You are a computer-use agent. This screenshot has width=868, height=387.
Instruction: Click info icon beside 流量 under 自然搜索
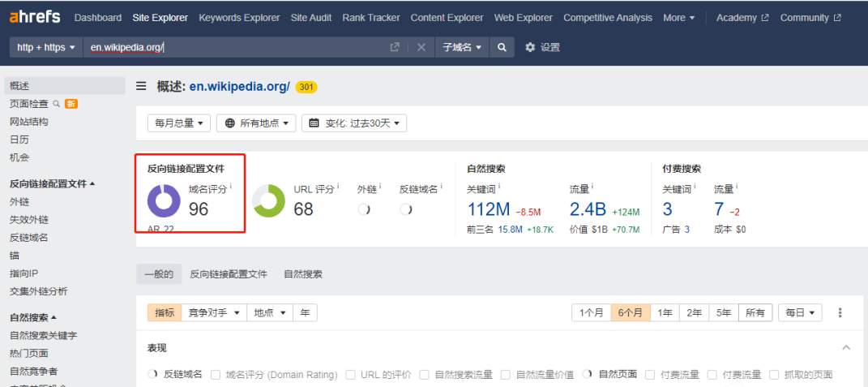592,186
